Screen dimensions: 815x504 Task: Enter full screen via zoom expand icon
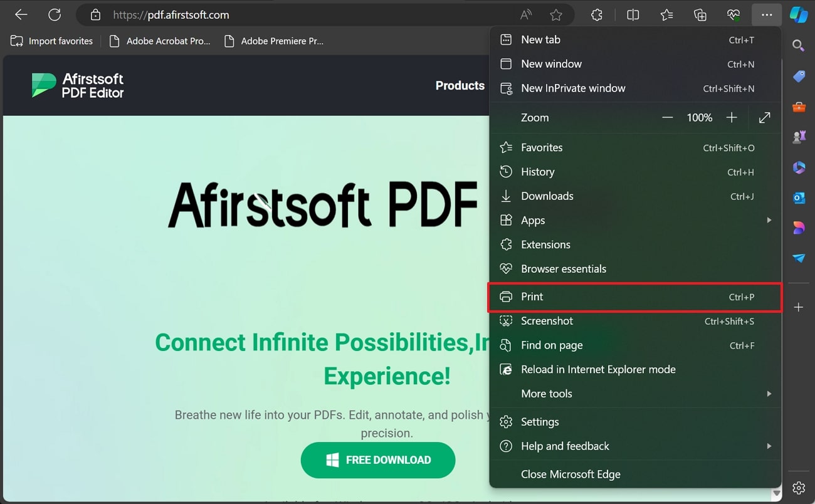pyautogui.click(x=765, y=118)
